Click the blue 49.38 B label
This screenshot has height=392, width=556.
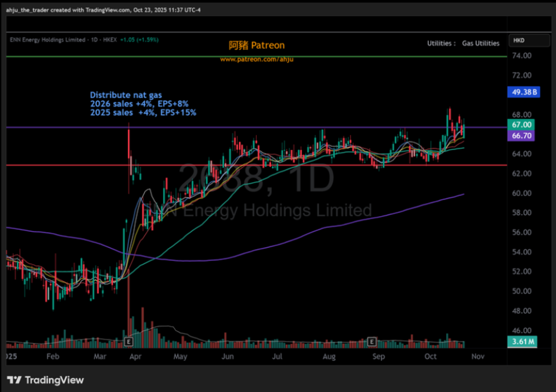(x=524, y=92)
